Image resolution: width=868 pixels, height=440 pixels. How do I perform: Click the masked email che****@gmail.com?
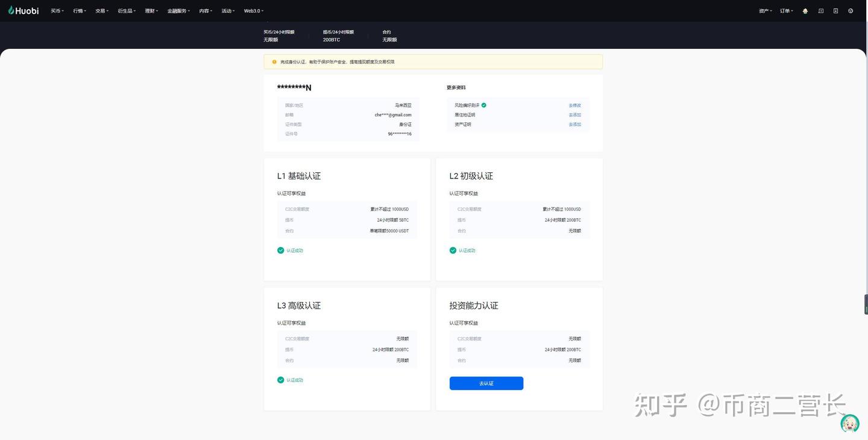pos(393,115)
